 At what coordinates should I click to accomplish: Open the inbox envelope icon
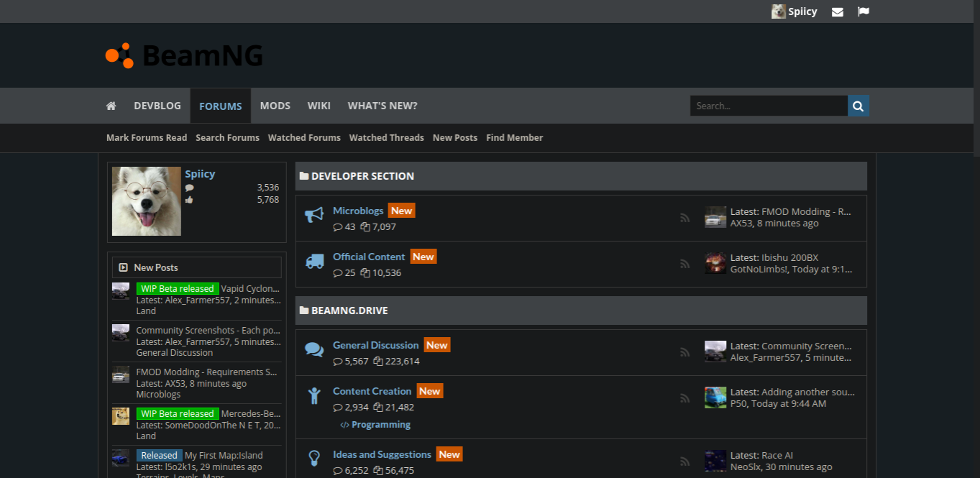[837, 12]
